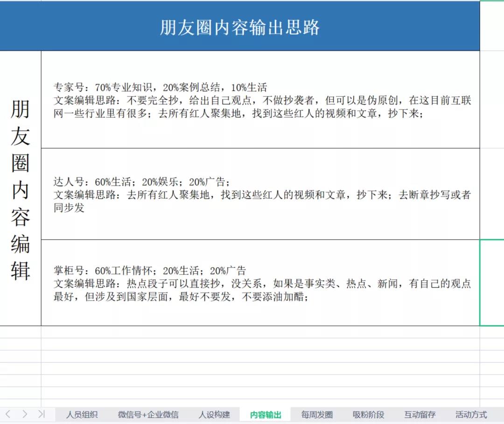Click the previous sheet navigation arrow

[8, 414]
